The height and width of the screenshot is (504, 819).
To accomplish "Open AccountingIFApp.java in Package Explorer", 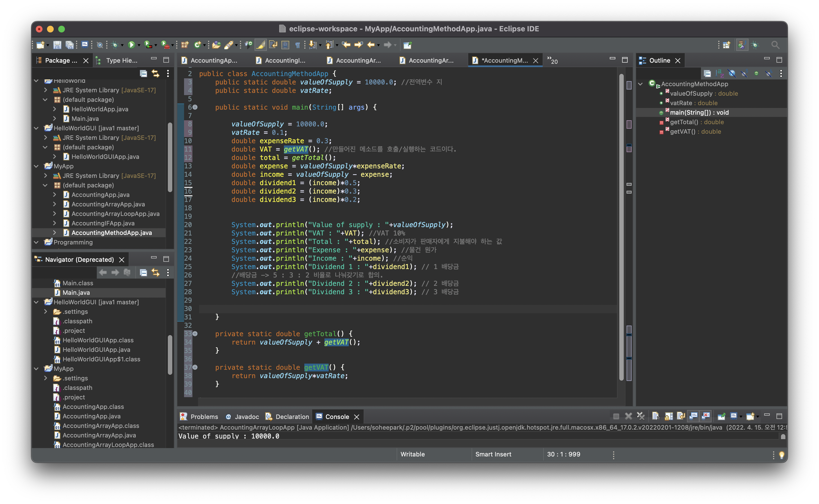I will pos(103,223).
